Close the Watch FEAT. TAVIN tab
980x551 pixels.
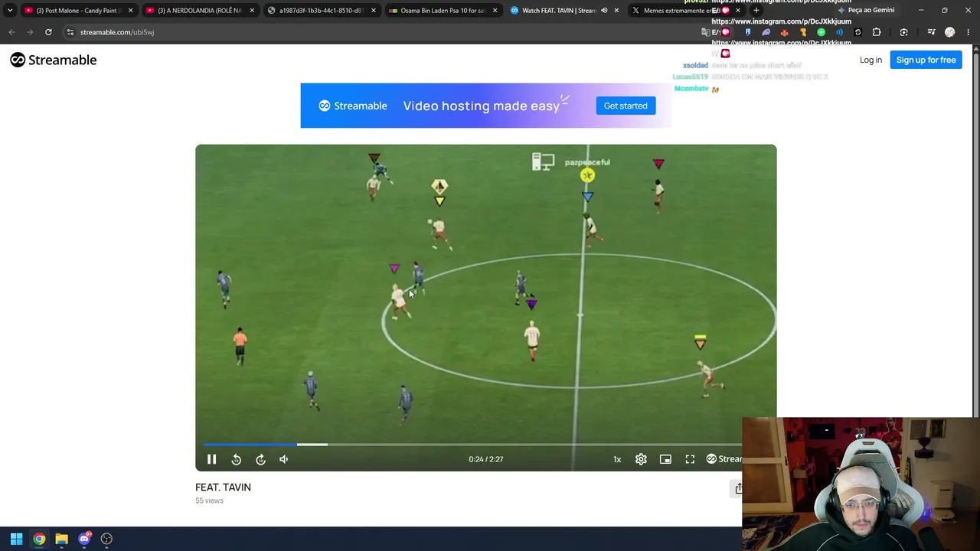[x=616, y=11]
